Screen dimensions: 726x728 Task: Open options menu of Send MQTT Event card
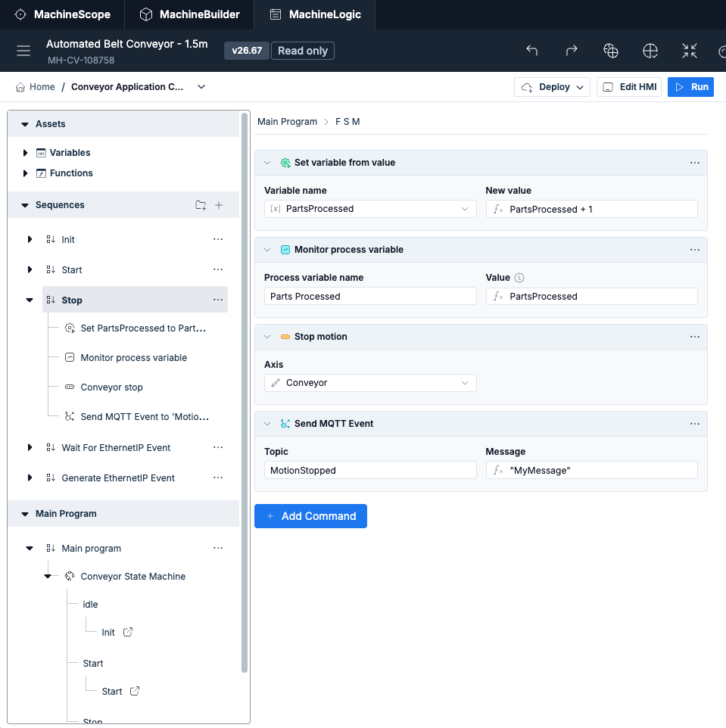(x=694, y=424)
